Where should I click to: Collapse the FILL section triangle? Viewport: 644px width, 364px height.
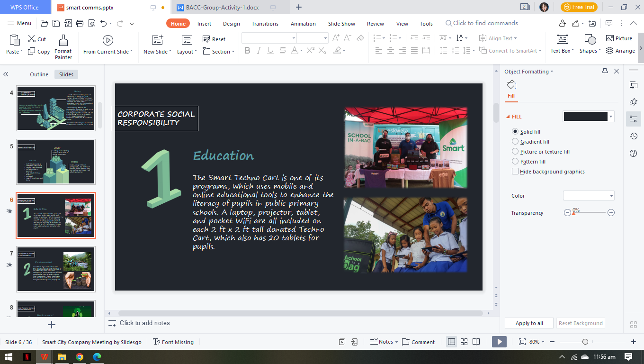(x=508, y=117)
